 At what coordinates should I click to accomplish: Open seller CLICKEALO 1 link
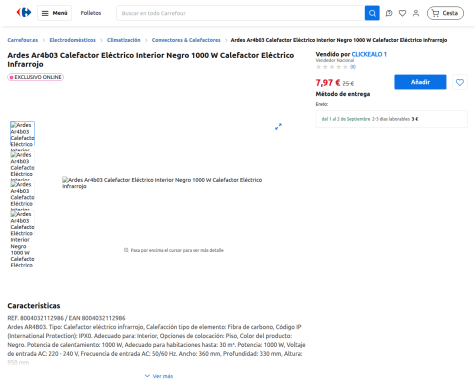pyautogui.click(x=369, y=54)
